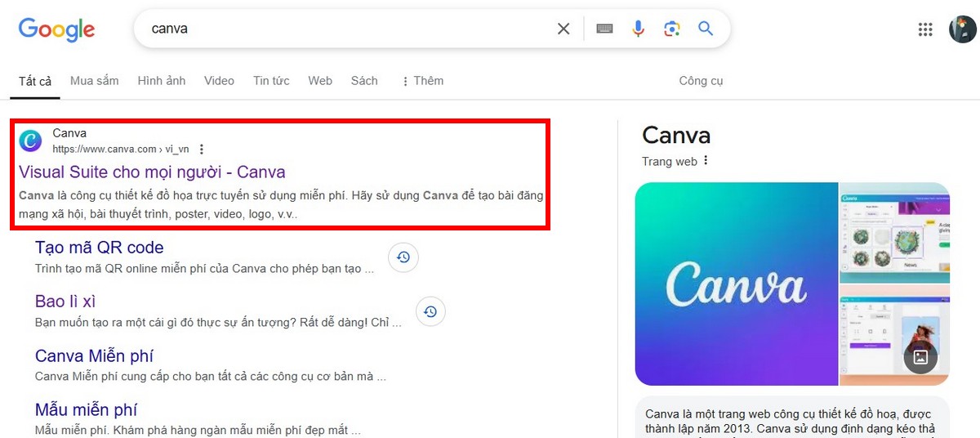
Task: Click the 'Trình tạo mã QR online' description
Action: pyautogui.click(x=205, y=268)
